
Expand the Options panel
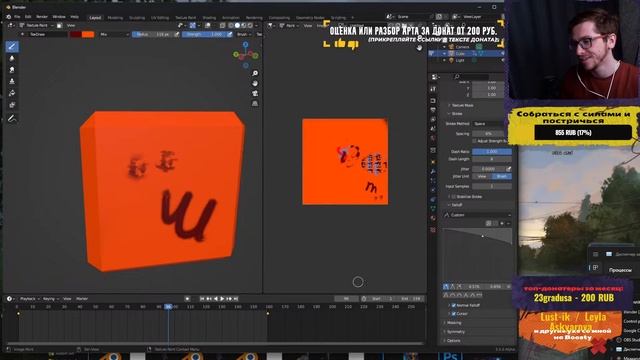pyautogui.click(x=453, y=340)
